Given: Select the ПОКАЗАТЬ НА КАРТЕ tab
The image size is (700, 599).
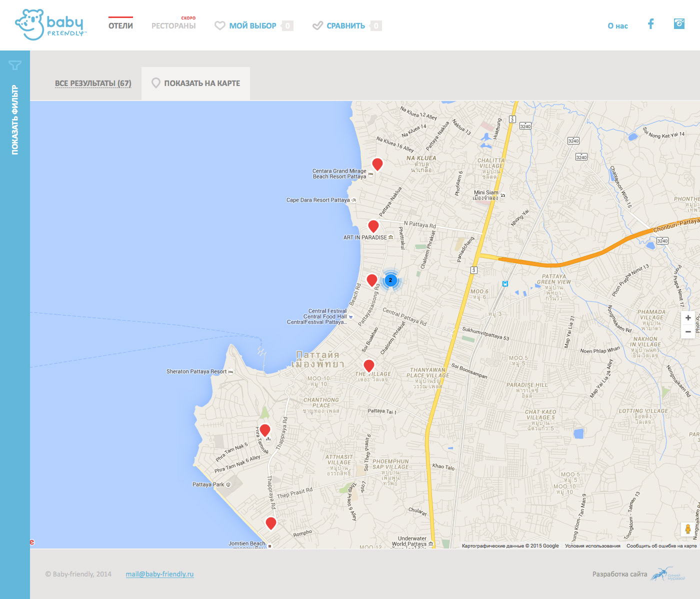Looking at the screenshot, I should tap(196, 83).
